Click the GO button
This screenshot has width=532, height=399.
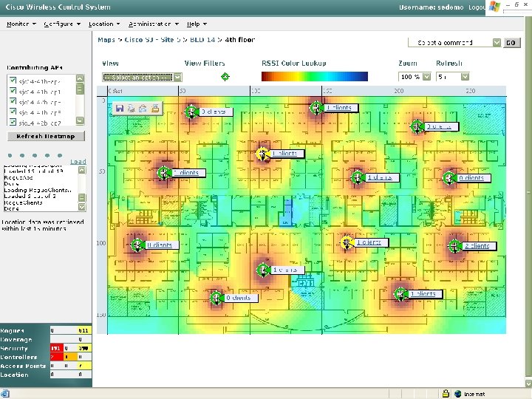[511, 43]
